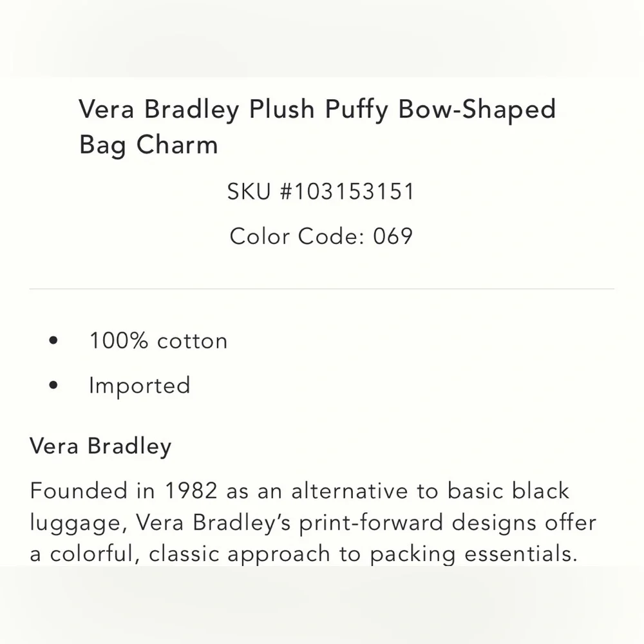Click the word 'Bow-Shaped' in title
Screen dimensions: 644x644
(x=477, y=109)
